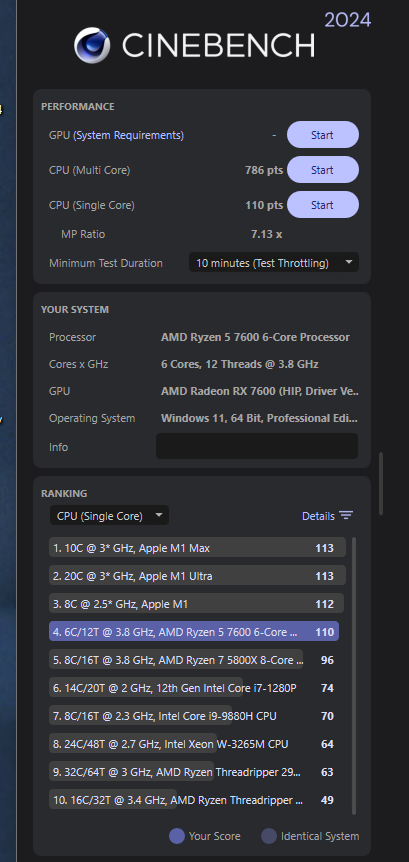This screenshot has width=409, height=862.
Task: Start the CPU (Multi Core) benchmark
Action: [323, 170]
